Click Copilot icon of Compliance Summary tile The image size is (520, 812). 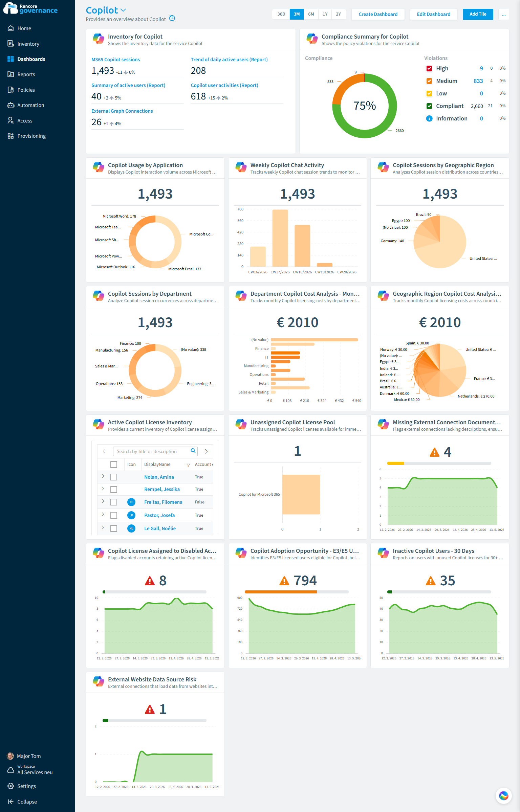312,39
